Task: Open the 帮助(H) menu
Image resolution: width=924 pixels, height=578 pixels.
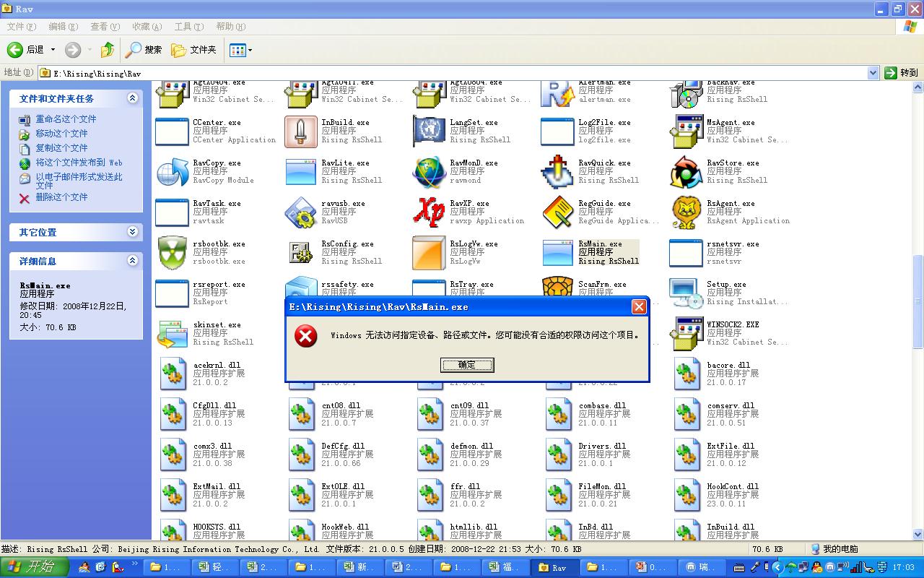Action: coord(231,27)
